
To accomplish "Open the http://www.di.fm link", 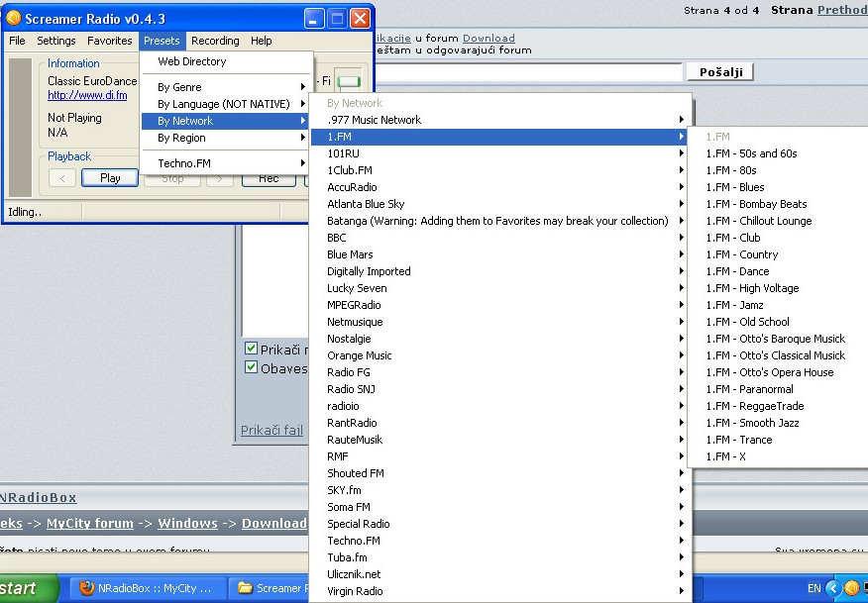I will click(87, 95).
